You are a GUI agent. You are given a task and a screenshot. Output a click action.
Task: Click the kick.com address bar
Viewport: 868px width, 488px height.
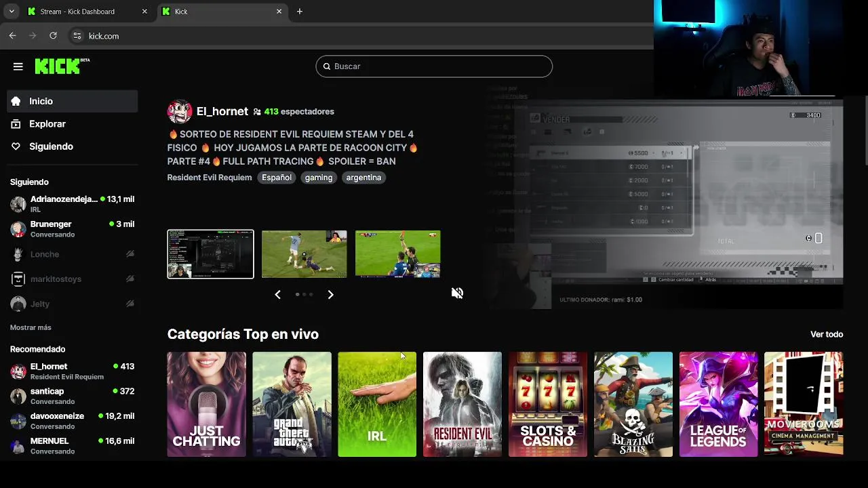pyautogui.click(x=359, y=36)
